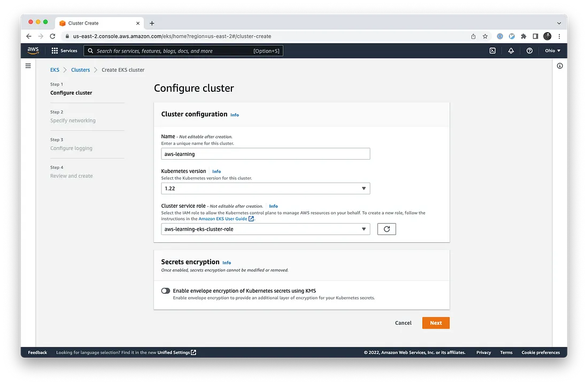Open Cookie preferences in footer
Image resolution: width=588 pixels, height=385 pixels.
(x=541, y=352)
